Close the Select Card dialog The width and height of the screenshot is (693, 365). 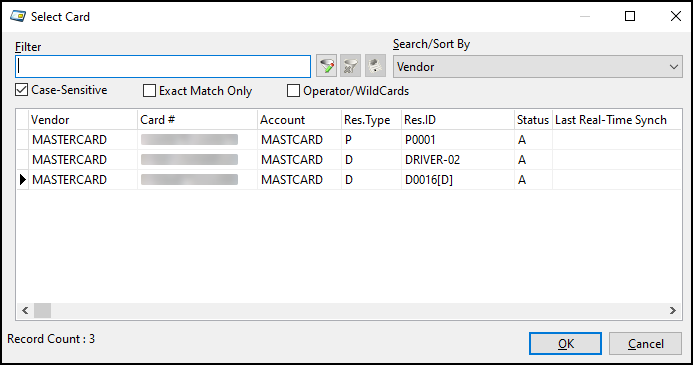pyautogui.click(x=675, y=16)
